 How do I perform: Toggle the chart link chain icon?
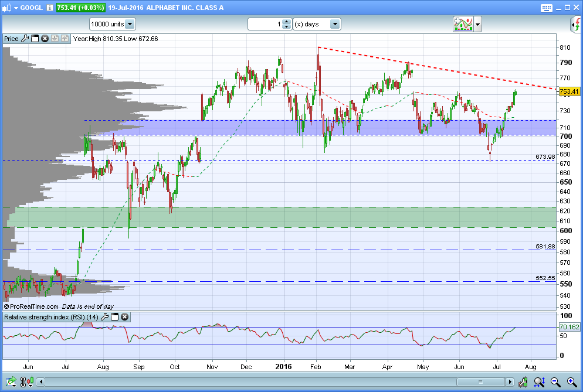coord(23,381)
